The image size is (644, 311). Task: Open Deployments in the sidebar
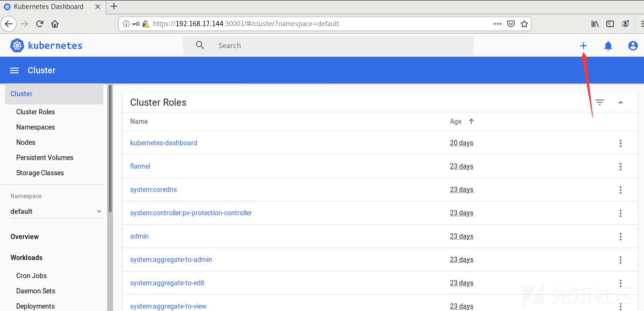pos(35,306)
